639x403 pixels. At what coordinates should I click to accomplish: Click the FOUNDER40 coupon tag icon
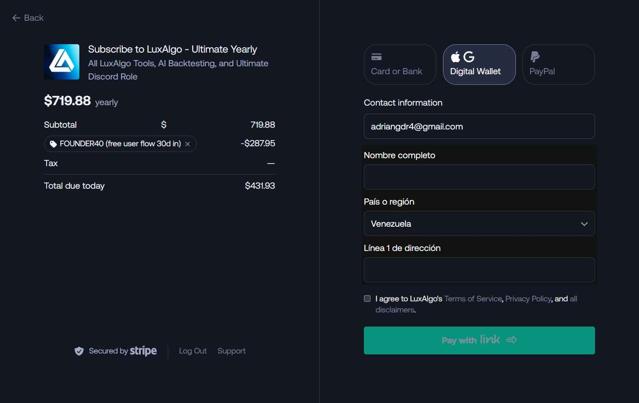[x=53, y=144]
